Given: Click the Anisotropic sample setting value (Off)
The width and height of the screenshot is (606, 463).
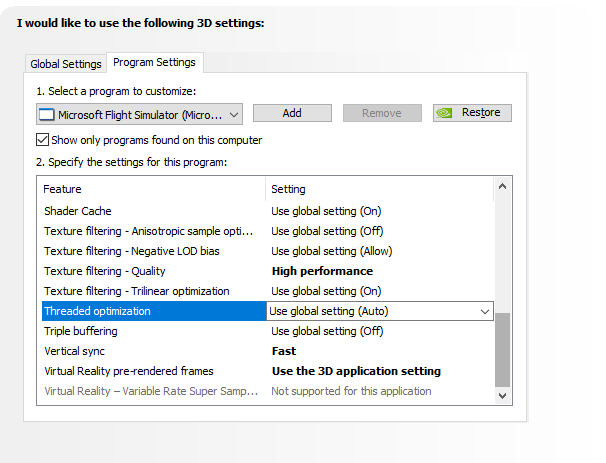Looking at the screenshot, I should 327,231.
